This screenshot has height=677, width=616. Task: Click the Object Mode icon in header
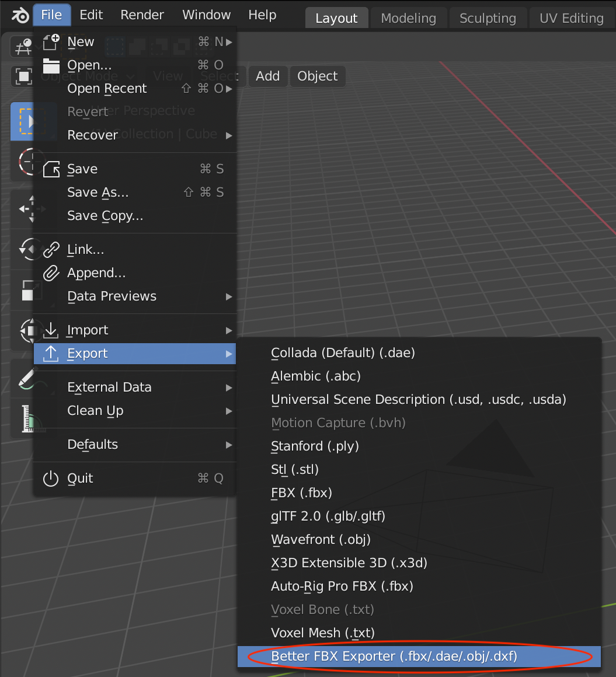[x=23, y=76]
